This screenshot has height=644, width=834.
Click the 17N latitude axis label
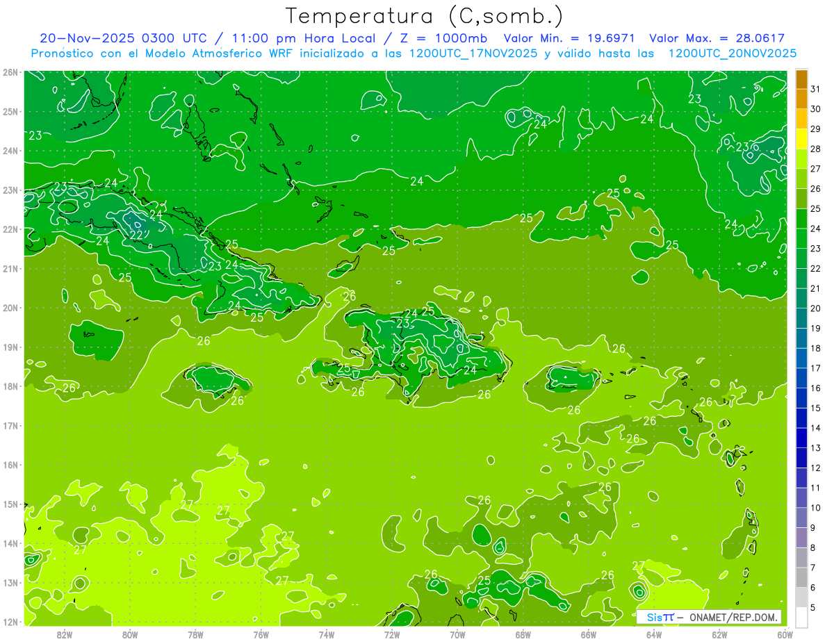tap(10, 425)
